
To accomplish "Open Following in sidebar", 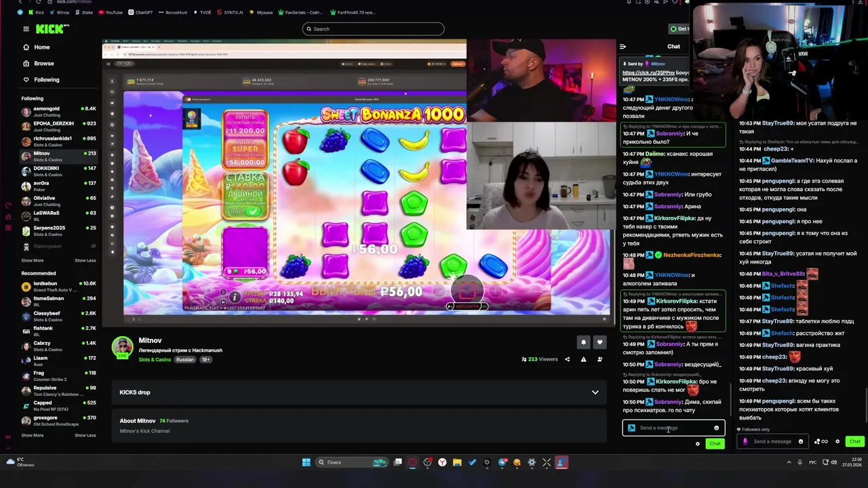I will pos(46,80).
